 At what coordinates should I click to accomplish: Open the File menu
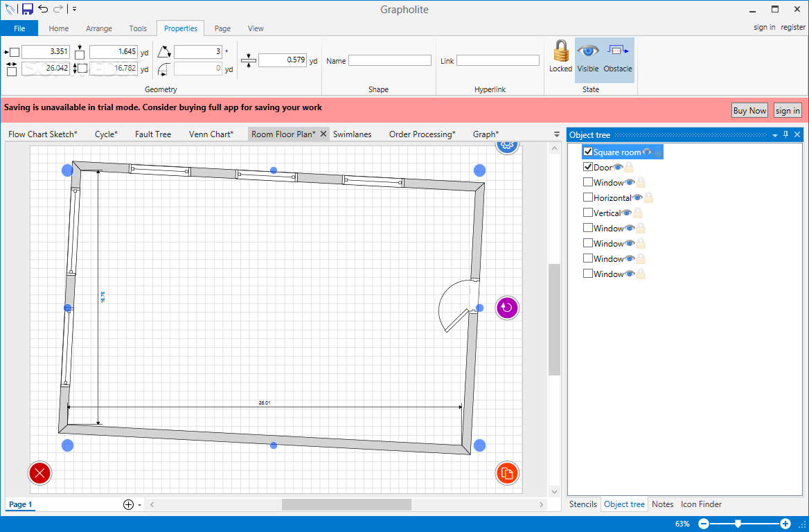[19, 28]
